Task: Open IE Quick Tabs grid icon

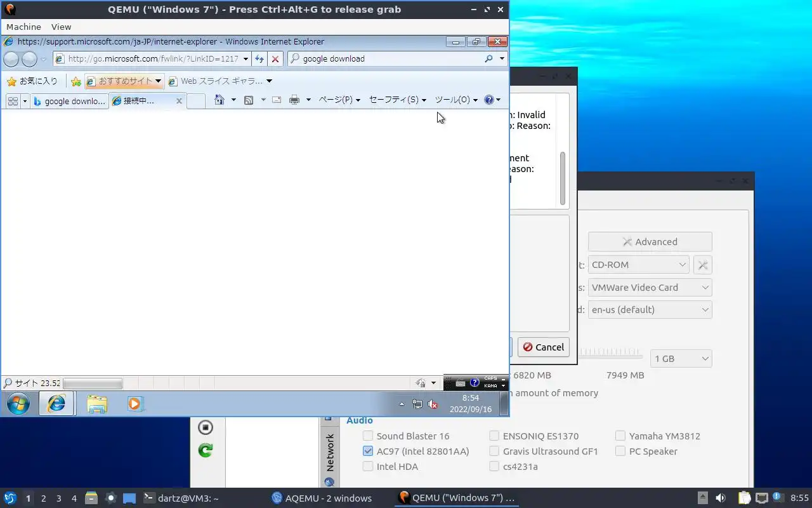Action: pyautogui.click(x=13, y=100)
